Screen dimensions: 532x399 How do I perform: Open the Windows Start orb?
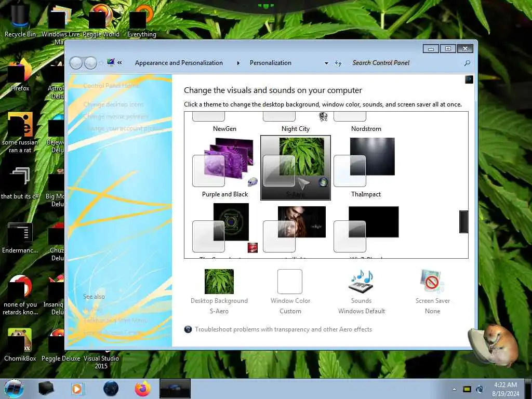pos(14,389)
